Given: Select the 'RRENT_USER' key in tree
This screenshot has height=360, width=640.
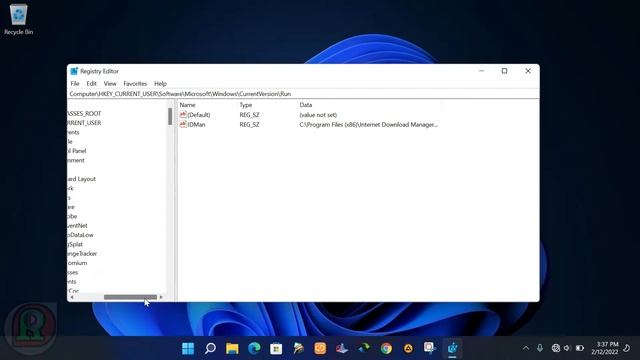Looking at the screenshot, I should pos(84,123).
